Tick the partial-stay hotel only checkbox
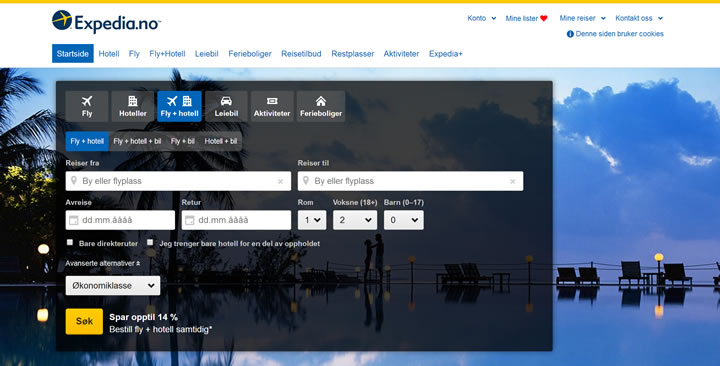Viewport: 720px width, 366px height. (150, 242)
